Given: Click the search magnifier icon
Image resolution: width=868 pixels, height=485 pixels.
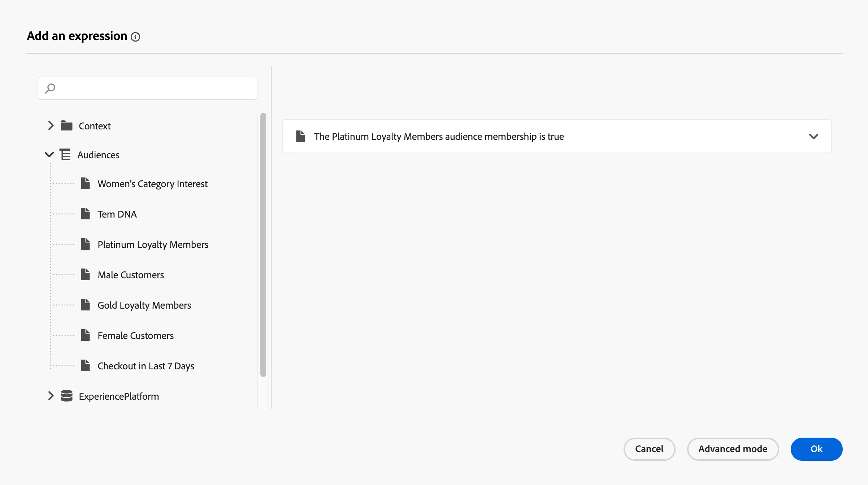Looking at the screenshot, I should (x=50, y=89).
